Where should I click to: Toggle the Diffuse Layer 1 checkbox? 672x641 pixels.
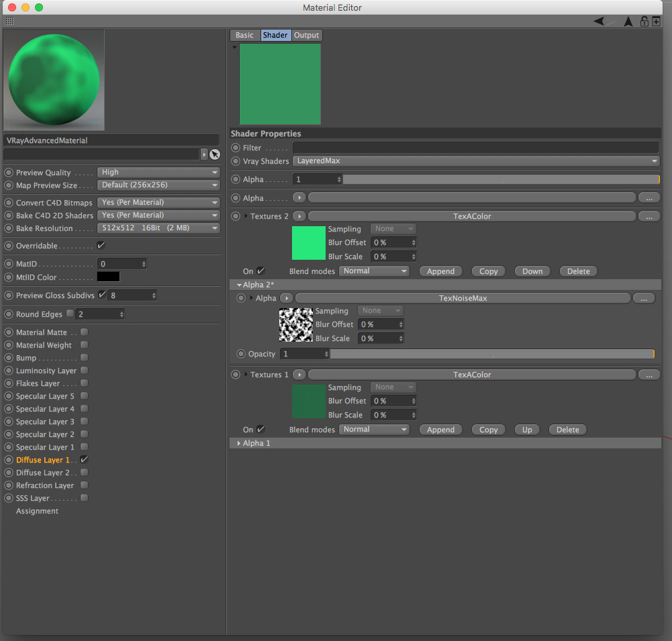point(85,459)
